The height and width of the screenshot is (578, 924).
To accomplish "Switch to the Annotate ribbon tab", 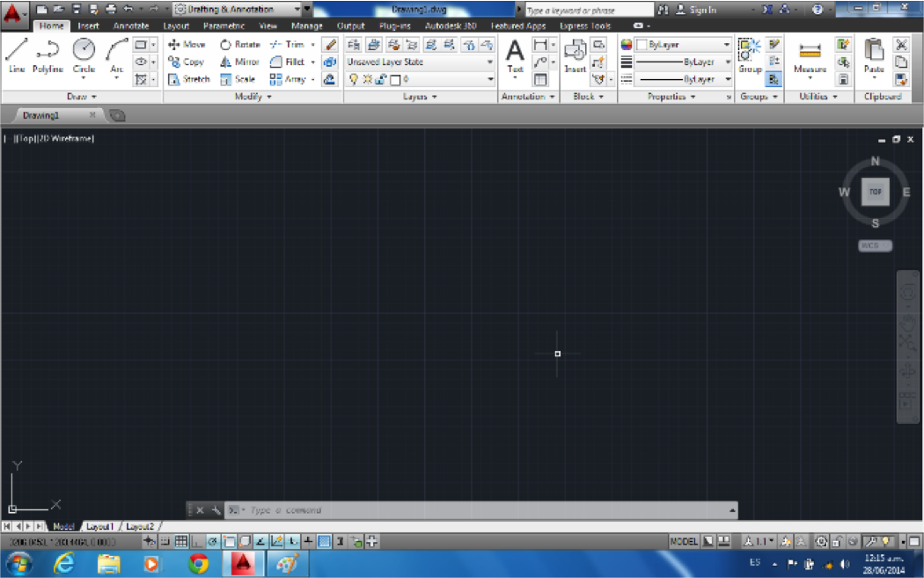I will click(130, 26).
